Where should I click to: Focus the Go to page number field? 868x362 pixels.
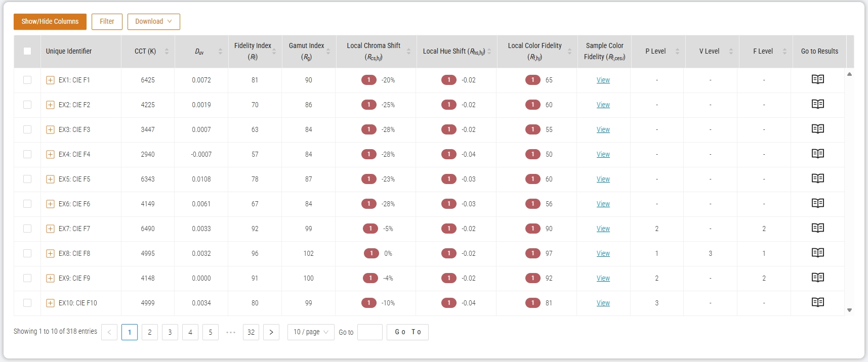(x=370, y=332)
